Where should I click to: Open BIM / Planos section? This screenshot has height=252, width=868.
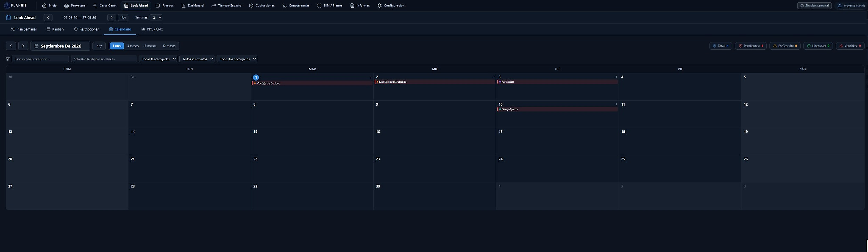(330, 5)
